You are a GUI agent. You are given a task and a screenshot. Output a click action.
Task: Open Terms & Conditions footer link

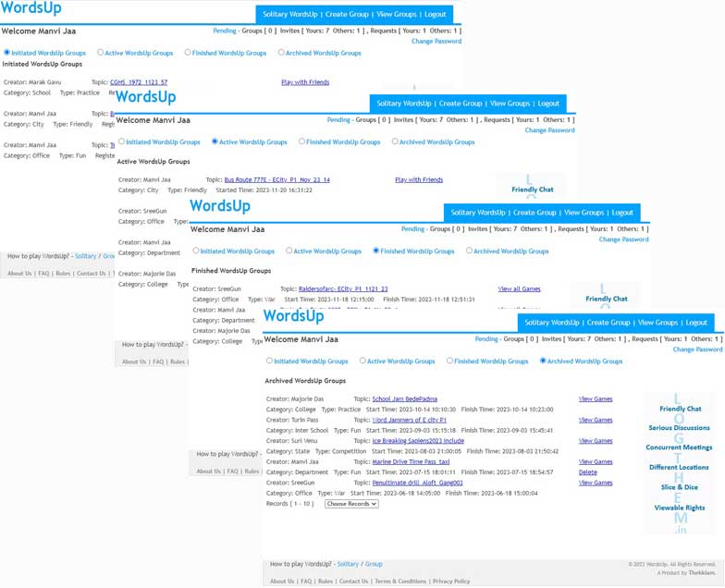point(400,581)
